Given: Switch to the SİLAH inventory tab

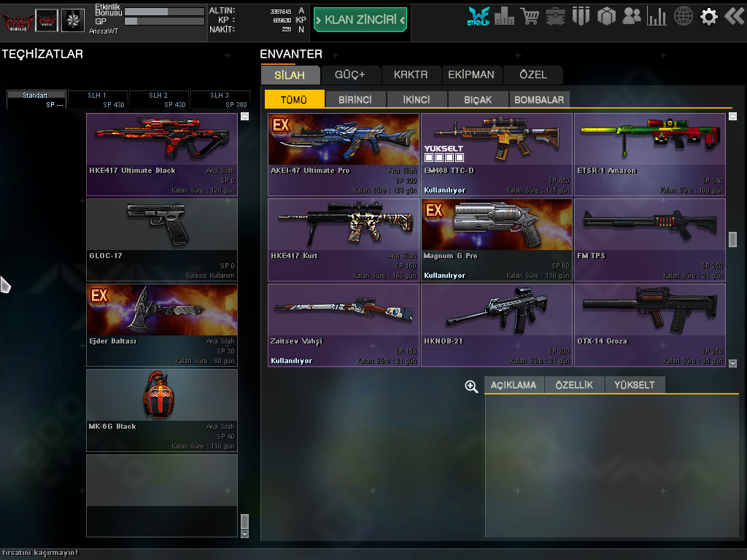Looking at the screenshot, I should pyautogui.click(x=290, y=75).
